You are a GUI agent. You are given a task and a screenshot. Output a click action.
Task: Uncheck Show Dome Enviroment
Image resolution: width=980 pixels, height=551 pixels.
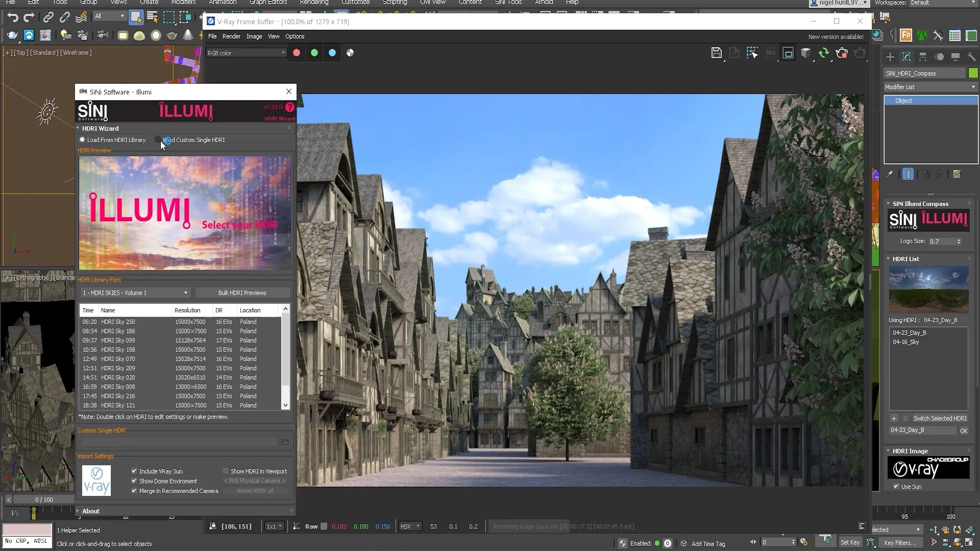[x=134, y=481]
